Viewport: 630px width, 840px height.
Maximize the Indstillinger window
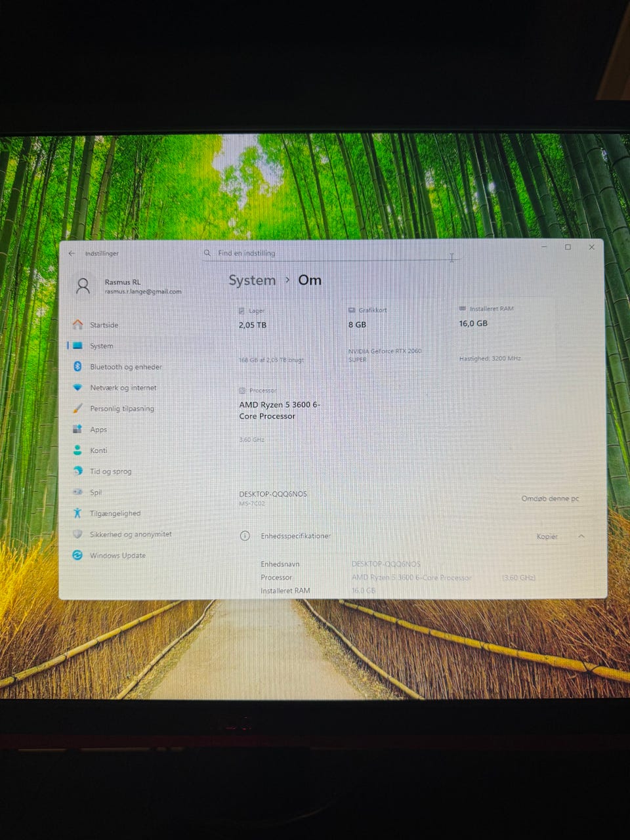tap(568, 247)
